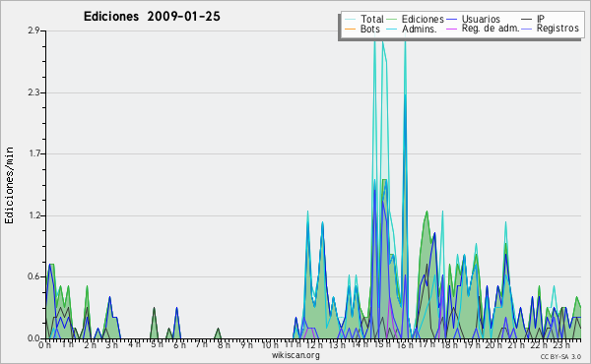Click the '23 h' x-axis label
The image size is (591, 364).
pos(560,345)
